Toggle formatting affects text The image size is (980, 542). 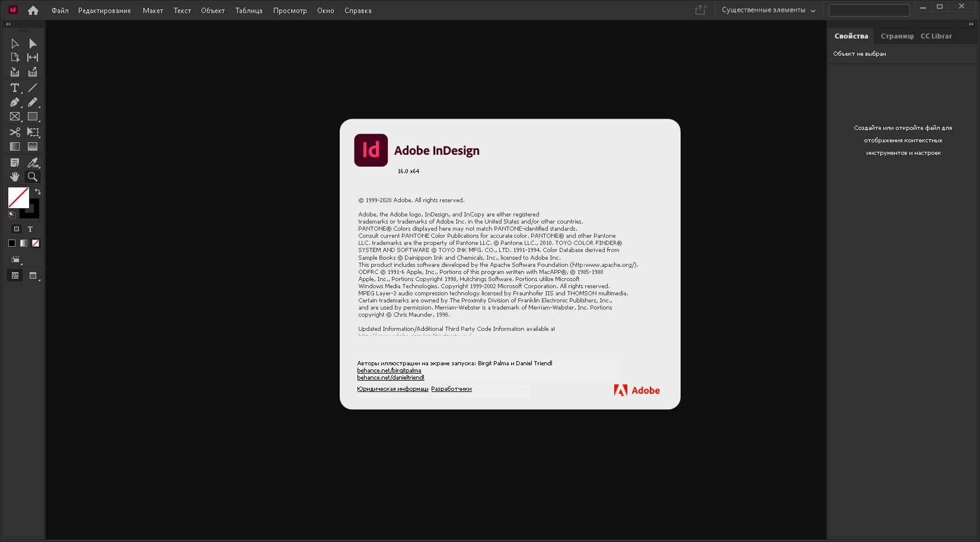coord(30,229)
